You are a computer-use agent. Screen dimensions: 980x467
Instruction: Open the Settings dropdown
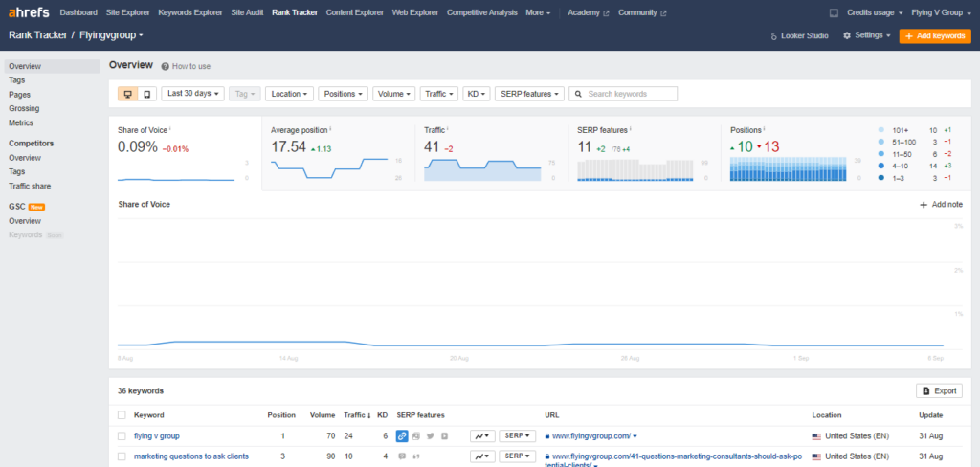pos(867,35)
